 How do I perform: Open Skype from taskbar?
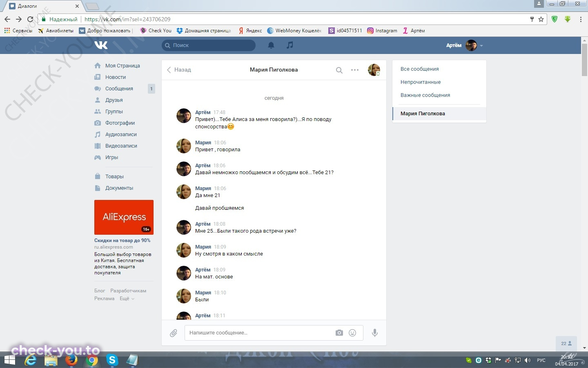112,360
